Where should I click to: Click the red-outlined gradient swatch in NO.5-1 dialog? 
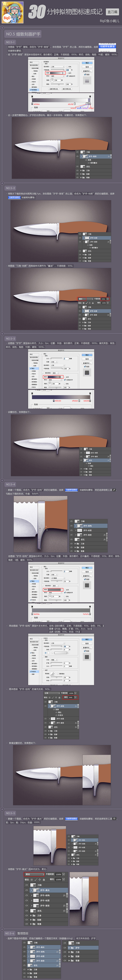coord(56,73)
